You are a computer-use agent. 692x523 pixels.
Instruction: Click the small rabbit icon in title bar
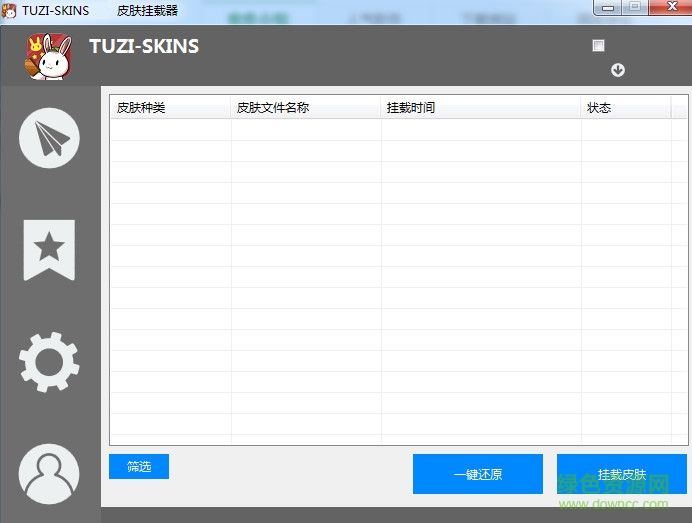click(9, 10)
